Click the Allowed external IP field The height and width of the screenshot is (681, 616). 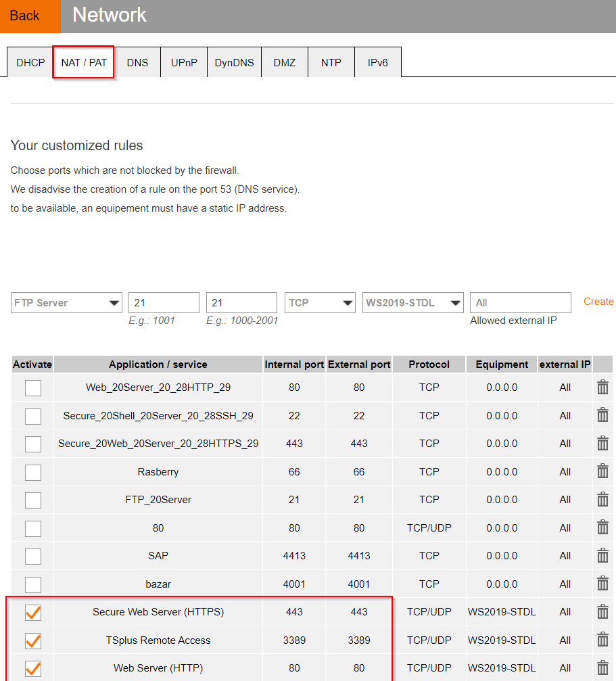click(520, 303)
